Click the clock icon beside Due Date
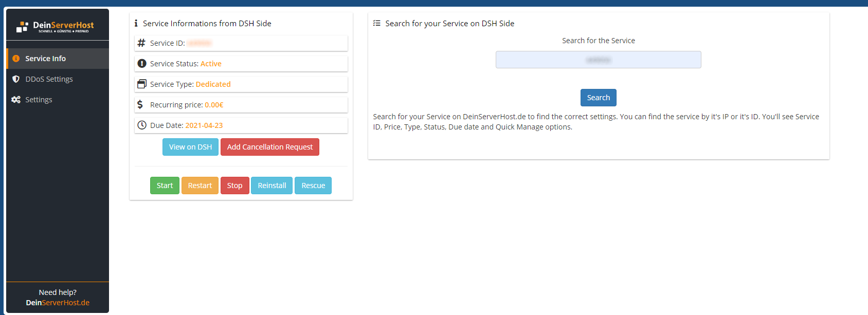Screen dimensions: 868x315 (x=142, y=125)
